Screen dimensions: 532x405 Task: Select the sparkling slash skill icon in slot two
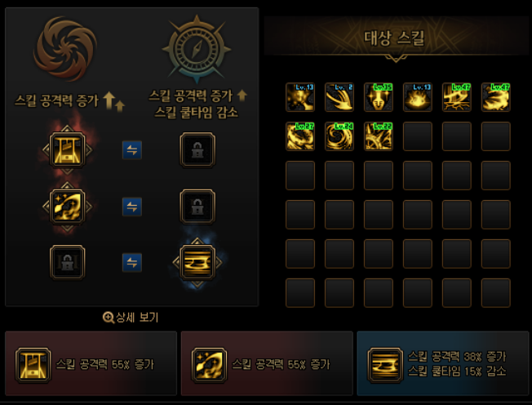coord(67,207)
